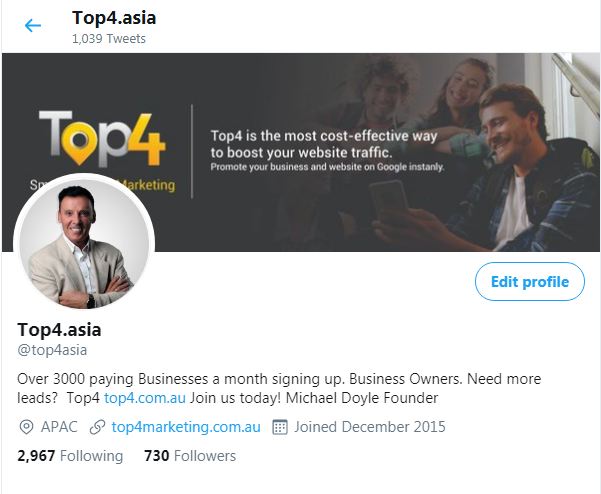Image resolution: width=601 pixels, height=494 pixels.
Task: Click the 1,039 Tweets count
Action: point(109,39)
